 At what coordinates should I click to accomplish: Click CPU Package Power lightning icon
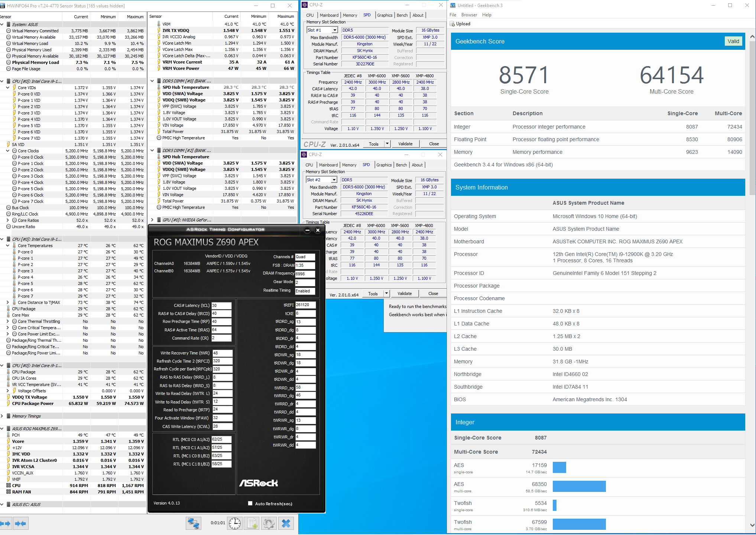pos(8,403)
